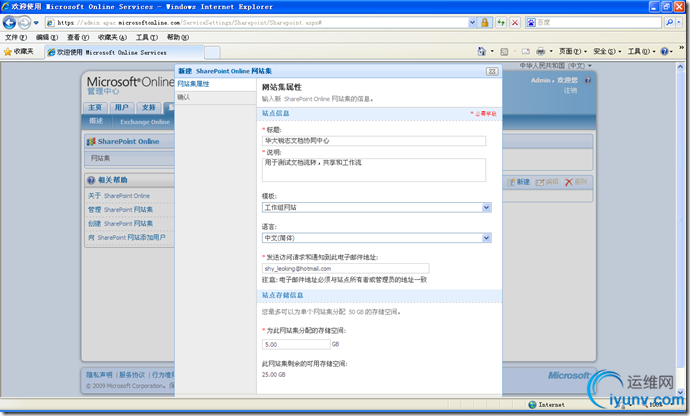This screenshot has height=416, width=690.
Task: Click the Stop loading icon
Action: 515,22
